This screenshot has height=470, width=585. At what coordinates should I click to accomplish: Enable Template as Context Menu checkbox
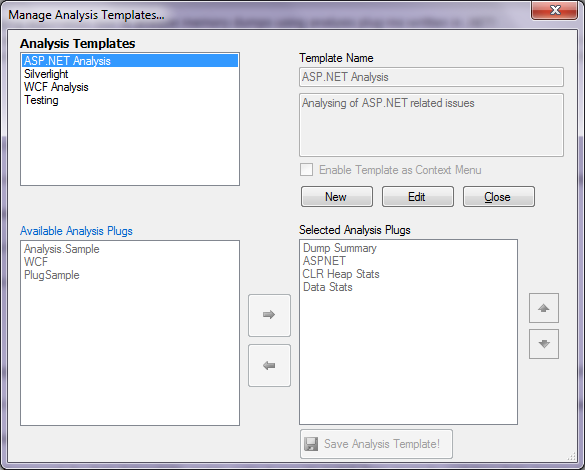307,170
